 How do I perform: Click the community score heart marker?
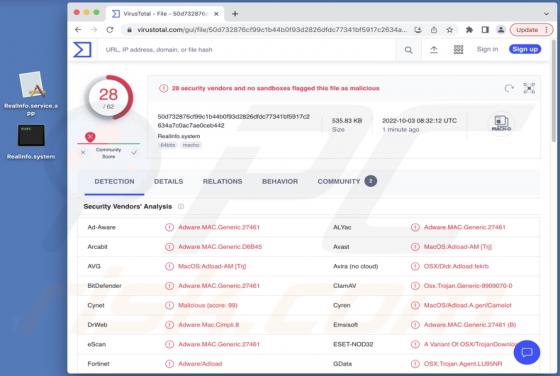tap(90, 137)
